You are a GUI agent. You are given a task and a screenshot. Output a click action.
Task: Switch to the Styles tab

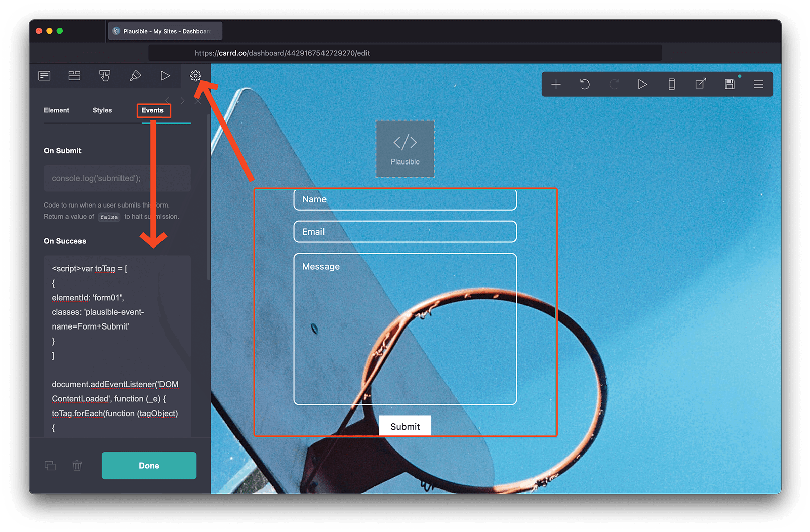(x=102, y=110)
